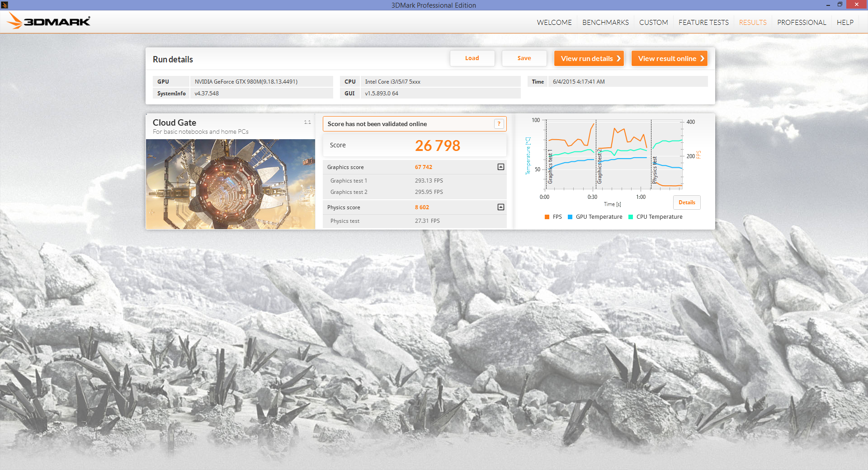868x470 pixels.
Task: Click View result online button
Action: (x=670, y=58)
